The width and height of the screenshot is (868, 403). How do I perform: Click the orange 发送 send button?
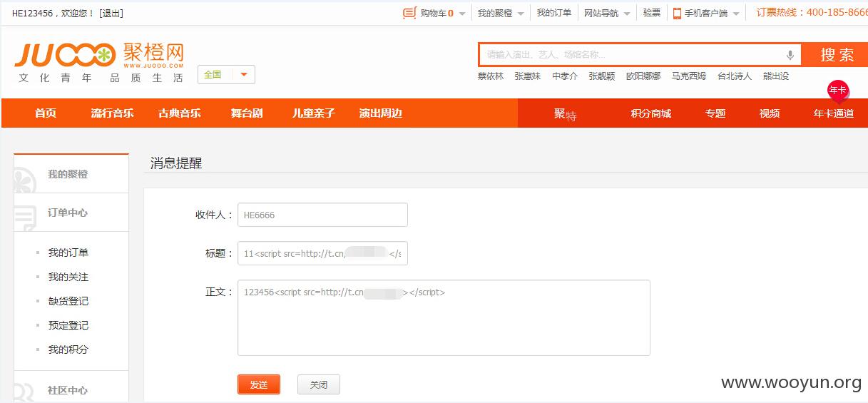(259, 384)
